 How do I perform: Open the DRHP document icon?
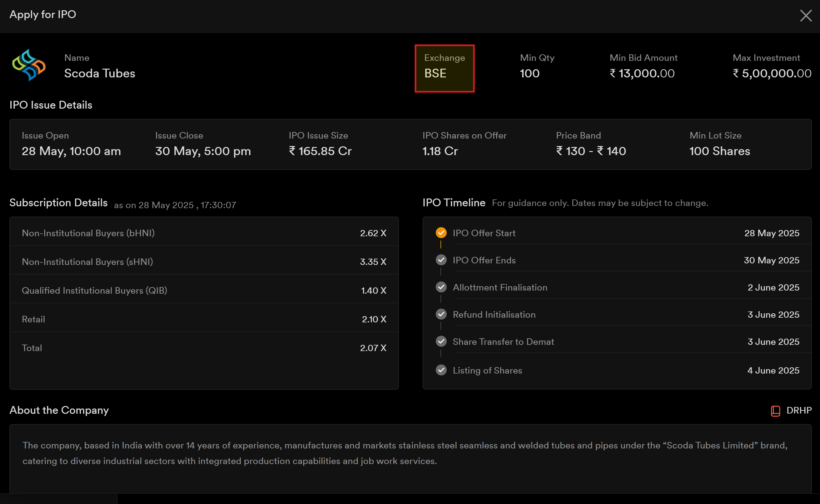click(775, 411)
